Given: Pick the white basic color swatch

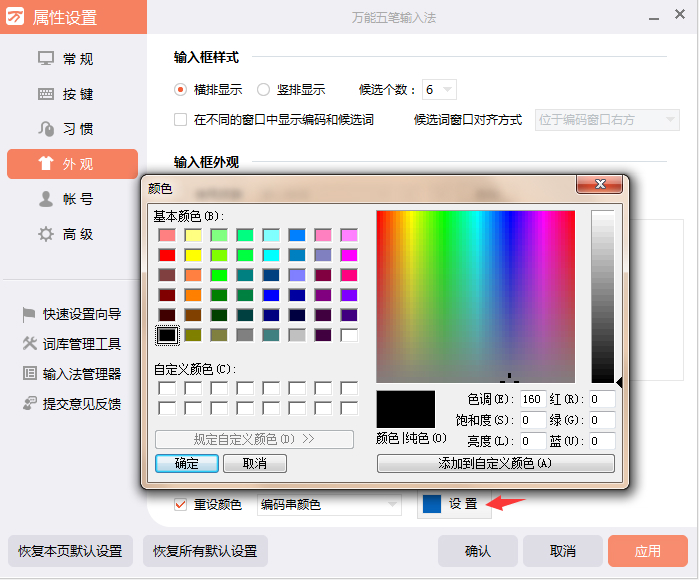Looking at the screenshot, I should tap(349, 335).
